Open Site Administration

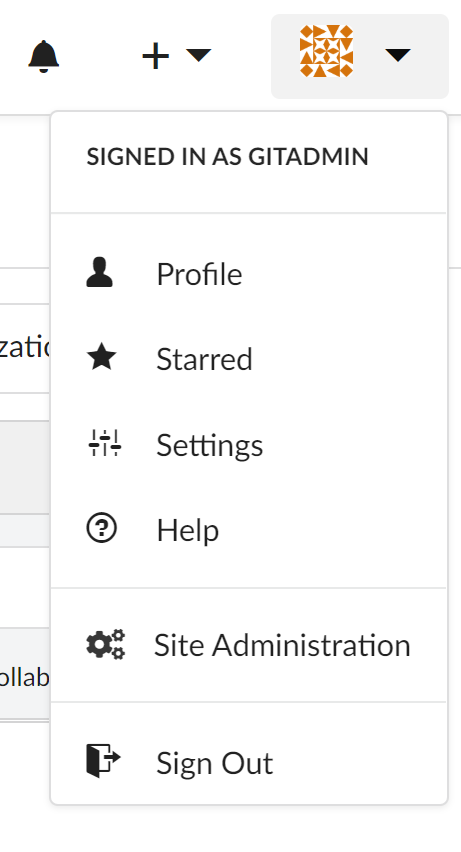click(x=248, y=645)
